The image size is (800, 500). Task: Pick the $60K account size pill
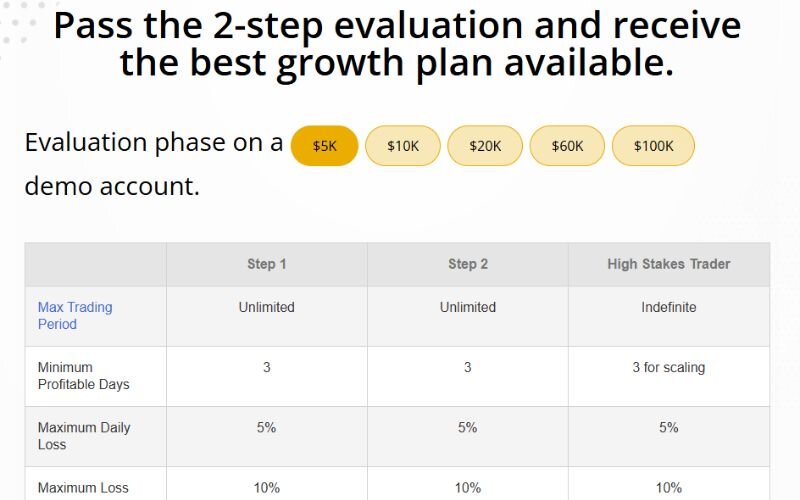click(567, 146)
